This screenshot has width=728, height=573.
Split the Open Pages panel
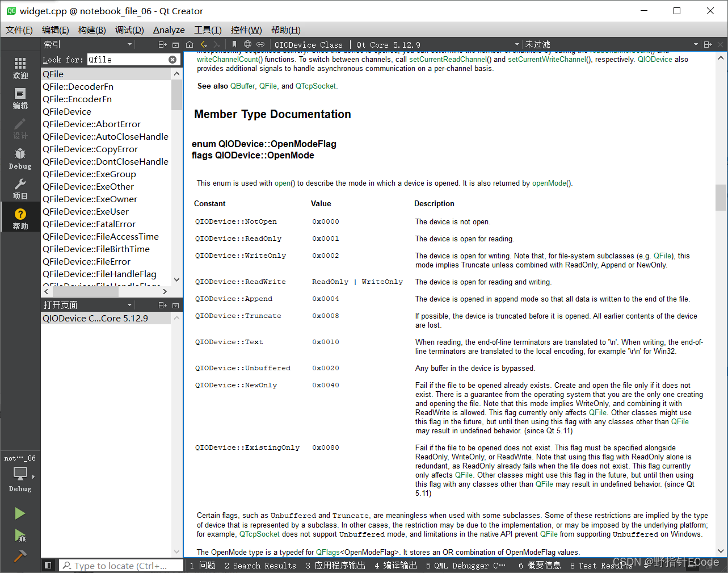163,305
